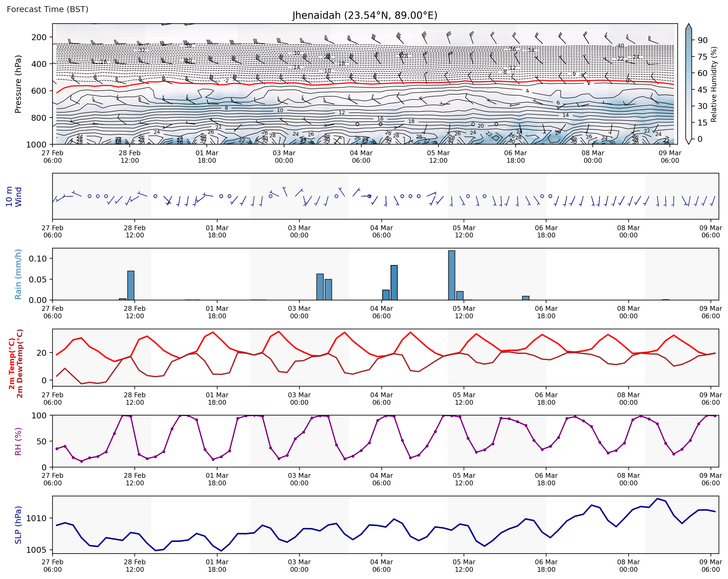Click the Forecast Time (BST) label

tap(48, 9)
